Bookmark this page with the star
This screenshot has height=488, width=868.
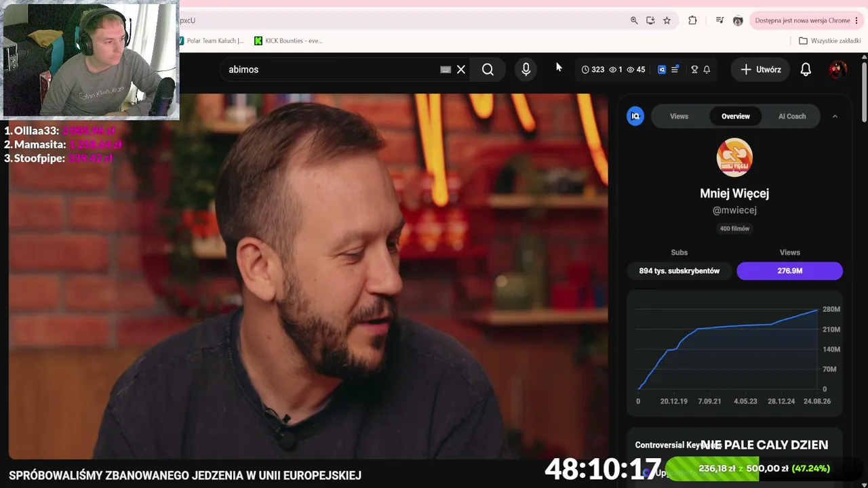pyautogui.click(x=667, y=20)
